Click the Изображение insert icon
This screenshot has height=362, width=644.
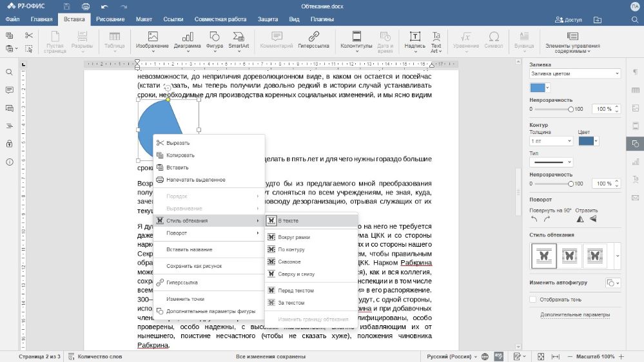152,37
